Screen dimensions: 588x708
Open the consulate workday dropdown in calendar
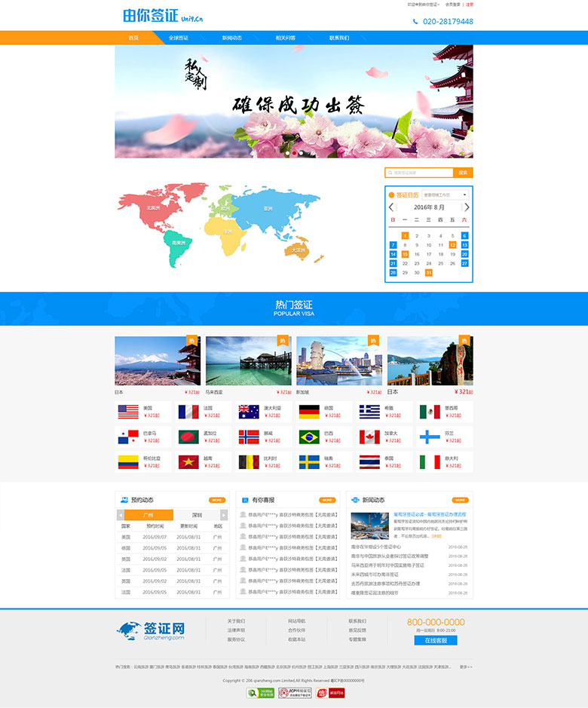[446, 195]
